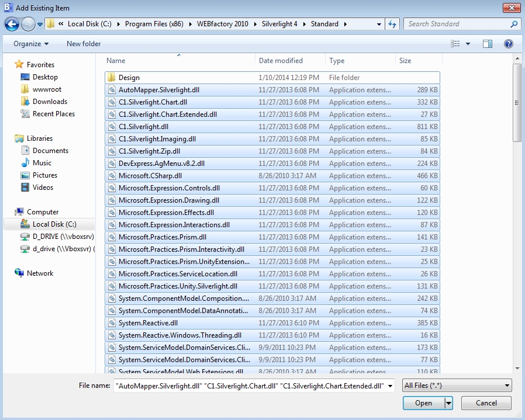Sort files by the Size column

405,61
